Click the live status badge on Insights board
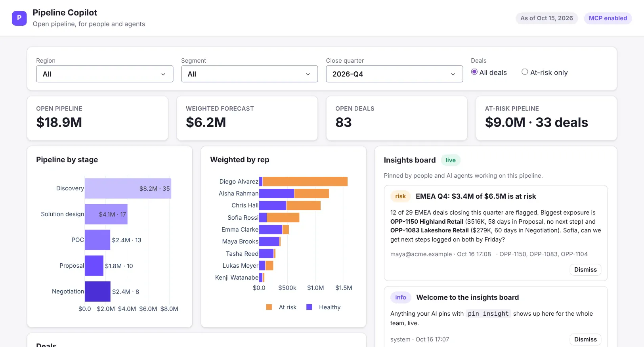Viewport: 644px width, 347px height. [x=451, y=160]
